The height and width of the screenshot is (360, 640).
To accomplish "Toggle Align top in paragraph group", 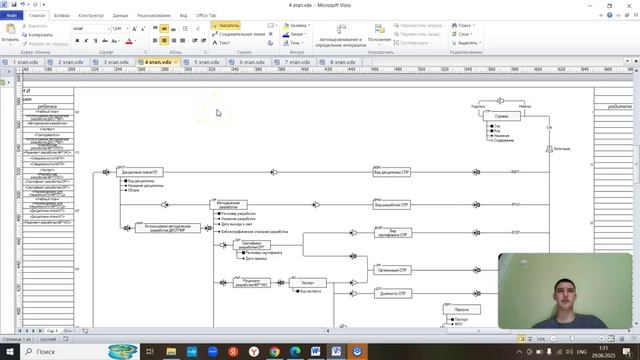I will (155, 29).
